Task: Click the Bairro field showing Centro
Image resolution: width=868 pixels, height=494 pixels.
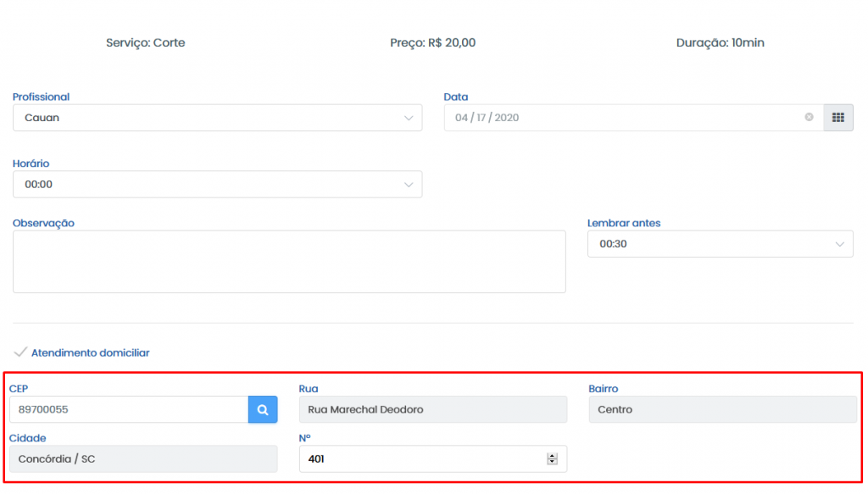Action: click(x=722, y=410)
